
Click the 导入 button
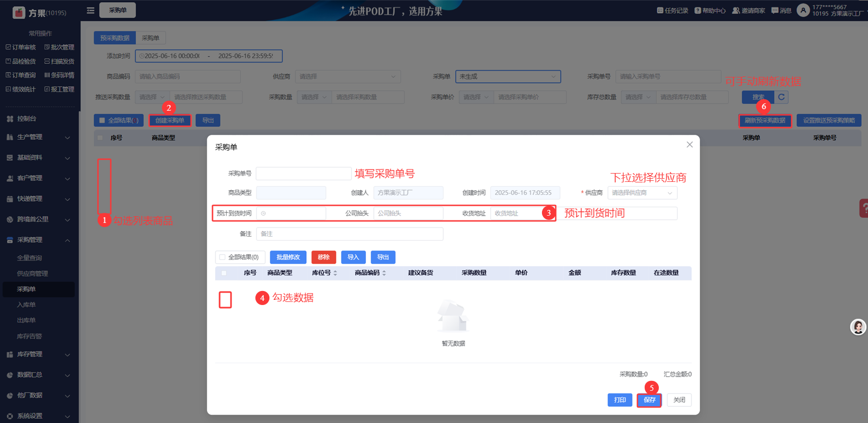(354, 257)
